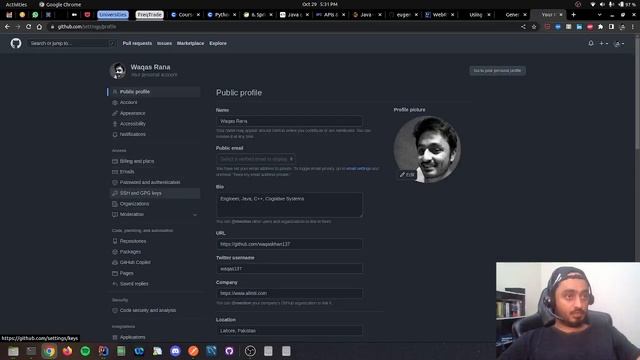640x360 pixels.
Task: Click the email settings link
Action: coord(359,169)
